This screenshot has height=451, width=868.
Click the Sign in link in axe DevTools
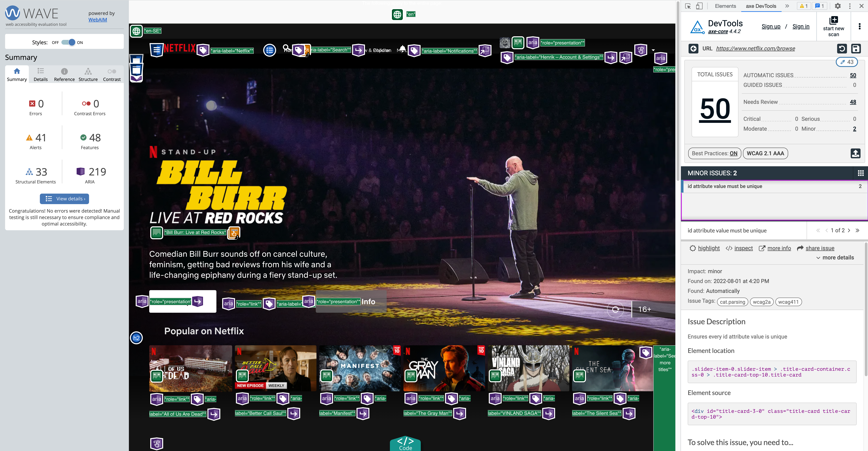[801, 27]
